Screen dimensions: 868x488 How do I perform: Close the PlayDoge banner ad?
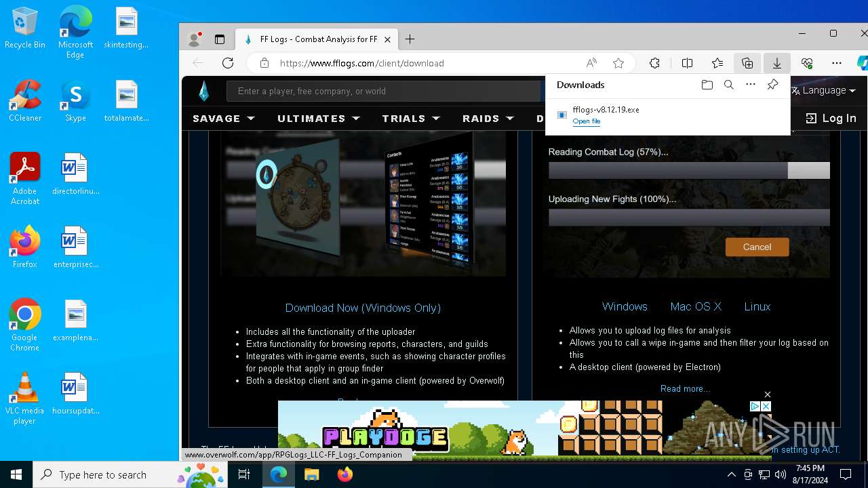coord(767,394)
